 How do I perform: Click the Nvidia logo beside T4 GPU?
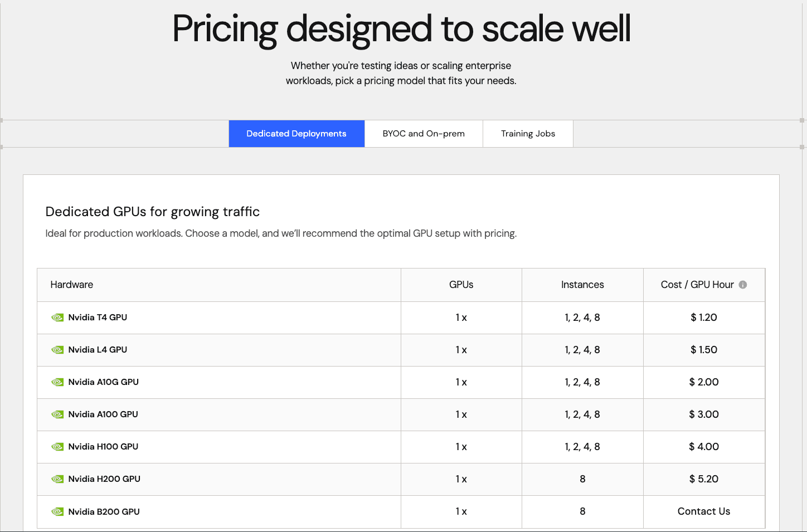[x=57, y=318]
